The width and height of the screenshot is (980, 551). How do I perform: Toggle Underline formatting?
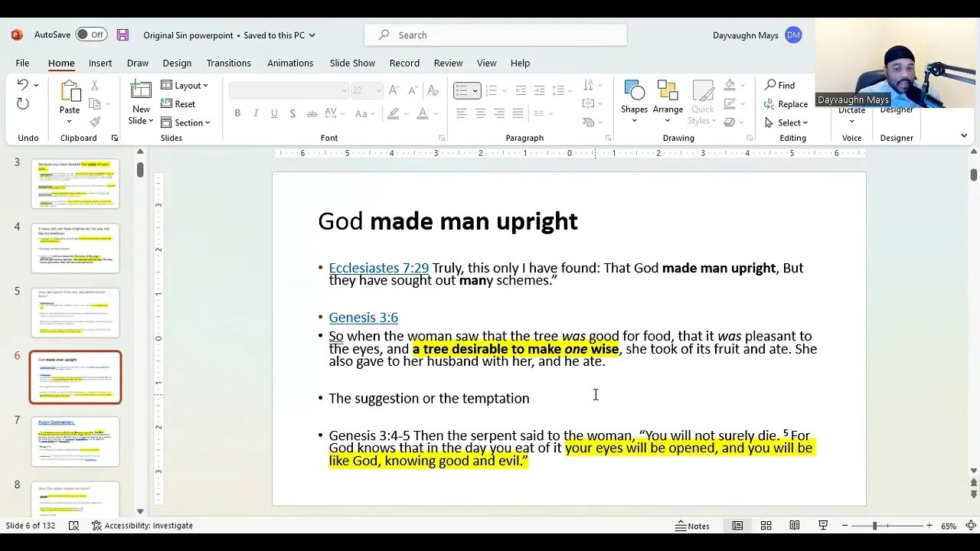pos(274,113)
